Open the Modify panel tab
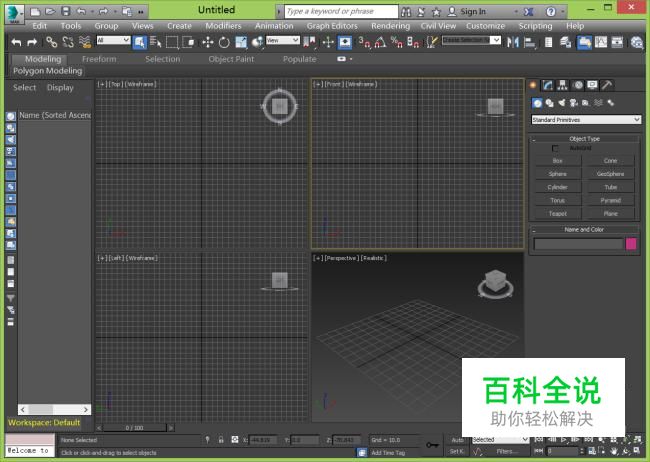Image resolution: width=650 pixels, height=462 pixels. coord(548,85)
